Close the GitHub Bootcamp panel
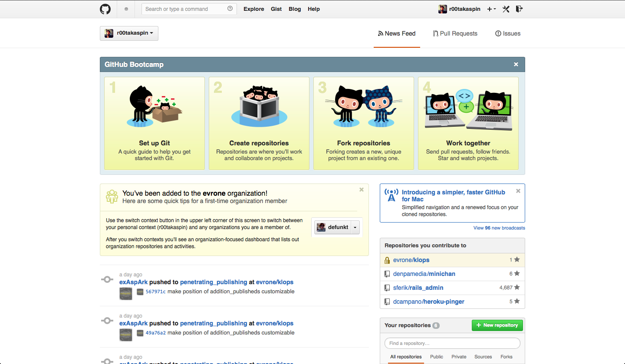 pos(516,64)
